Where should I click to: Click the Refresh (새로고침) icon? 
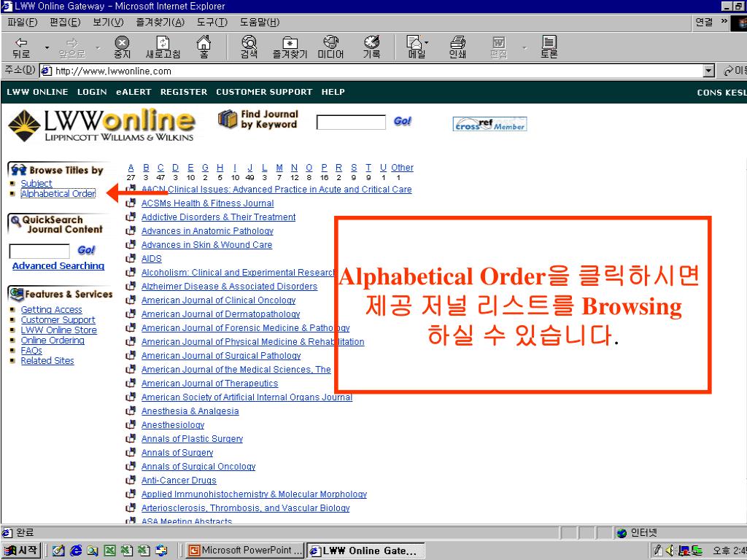[x=163, y=47]
